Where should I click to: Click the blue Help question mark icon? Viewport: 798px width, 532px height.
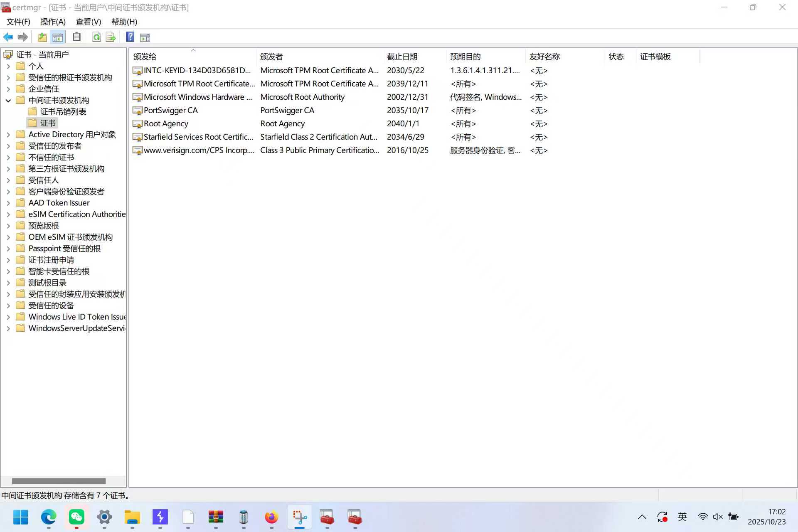pyautogui.click(x=130, y=37)
